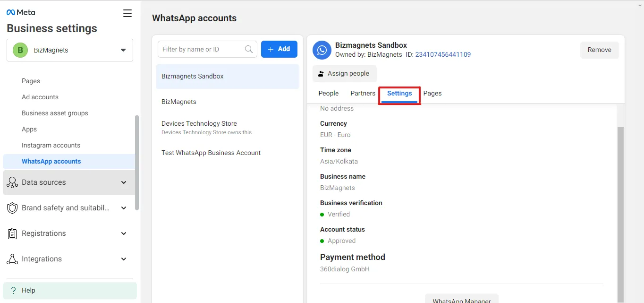The image size is (644, 303).
Task: Expand Brand safety and suitability chevron
Action: coord(124,208)
